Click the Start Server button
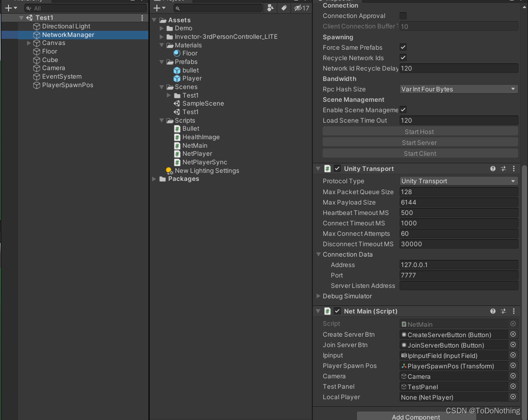 (x=420, y=143)
